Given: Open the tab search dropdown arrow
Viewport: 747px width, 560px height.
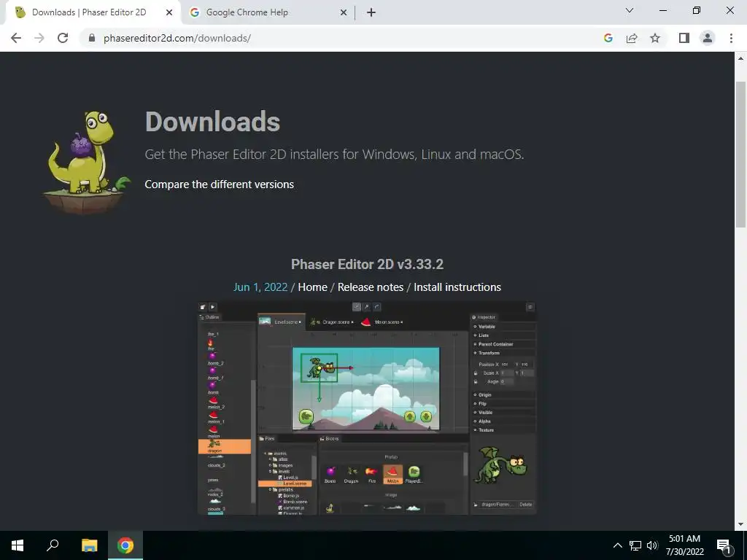Looking at the screenshot, I should tap(630, 10).
